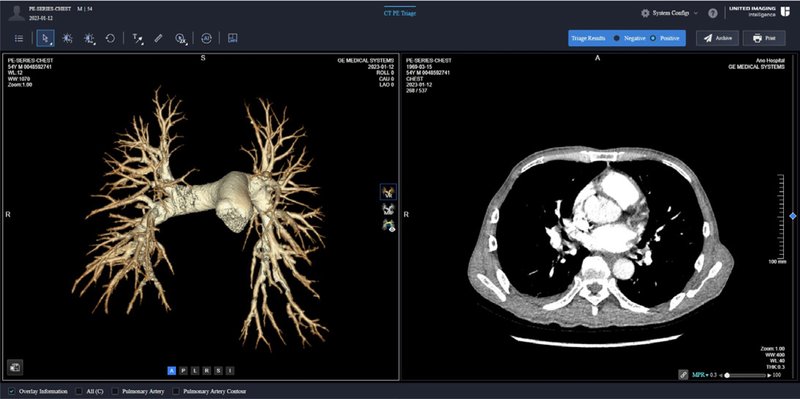Set 3D view orientation to A
800x399 pixels.
(172, 371)
